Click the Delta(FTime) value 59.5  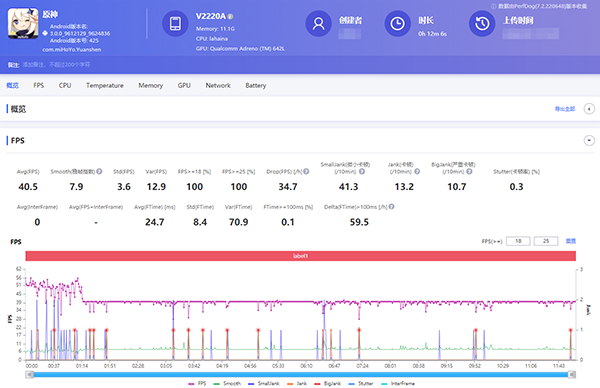[x=359, y=222]
